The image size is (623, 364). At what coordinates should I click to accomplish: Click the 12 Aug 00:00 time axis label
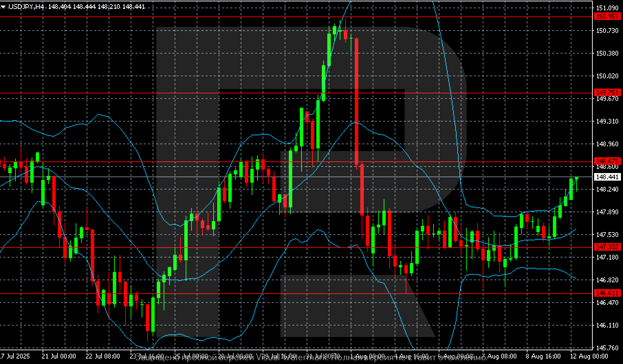[x=589, y=356]
